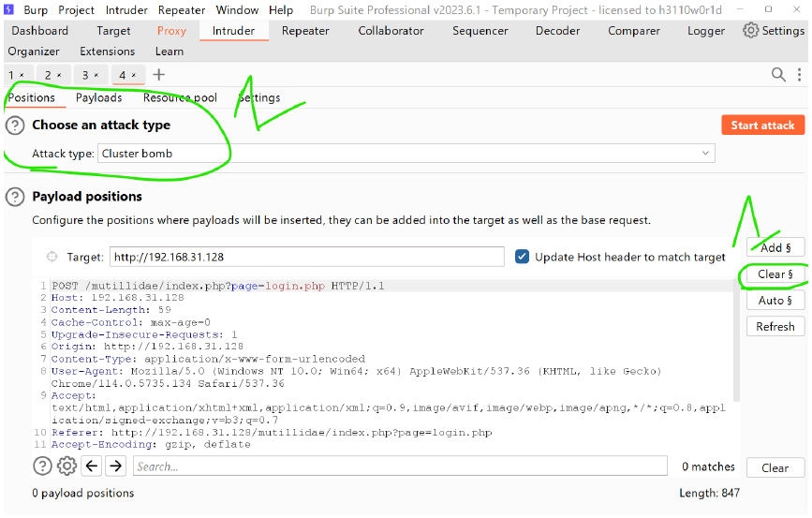Open the three-dot options menu
This screenshot has width=812, height=518.
click(x=800, y=75)
